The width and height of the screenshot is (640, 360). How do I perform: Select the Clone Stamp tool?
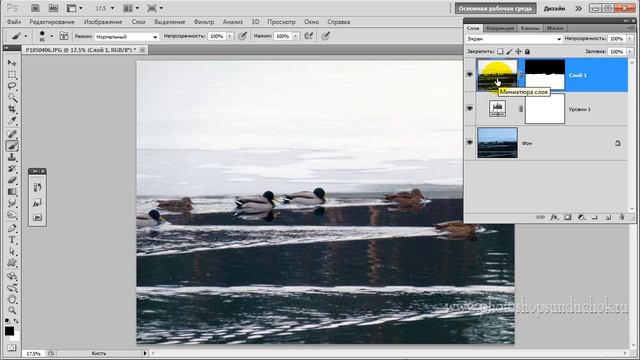[12, 158]
